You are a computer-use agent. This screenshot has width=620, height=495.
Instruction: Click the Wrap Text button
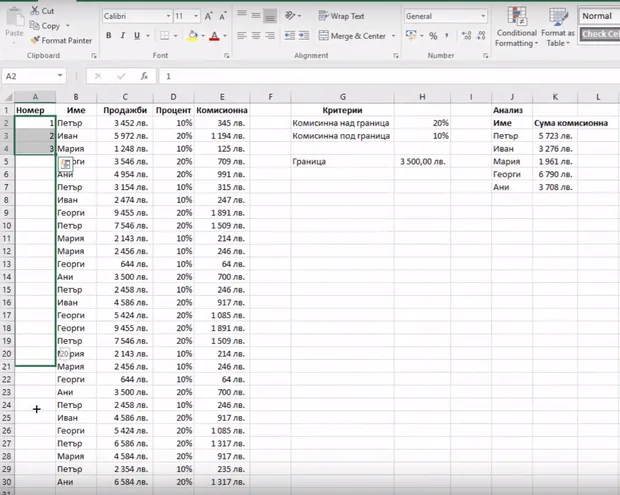[x=342, y=16]
